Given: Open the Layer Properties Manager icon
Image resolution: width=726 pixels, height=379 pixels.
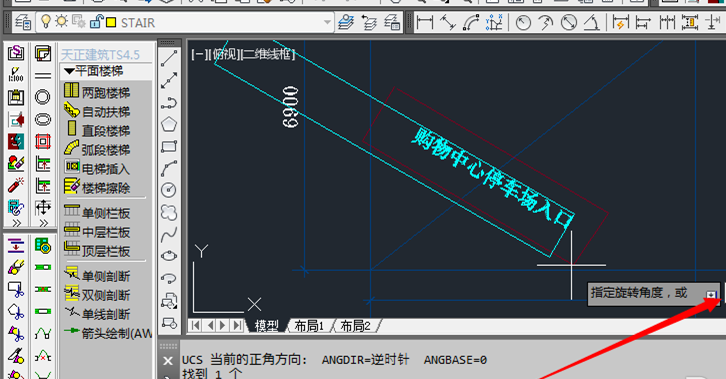Looking at the screenshot, I should [23, 22].
